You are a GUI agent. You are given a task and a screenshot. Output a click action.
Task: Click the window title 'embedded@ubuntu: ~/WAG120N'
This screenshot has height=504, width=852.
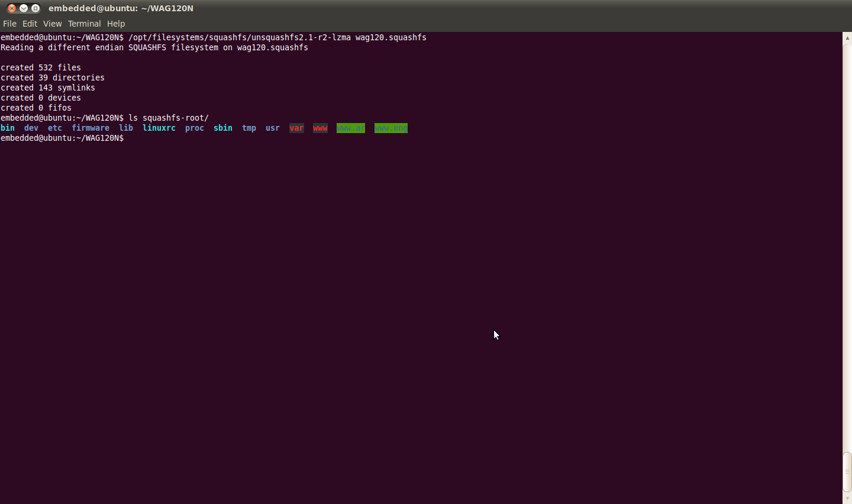[x=121, y=8]
